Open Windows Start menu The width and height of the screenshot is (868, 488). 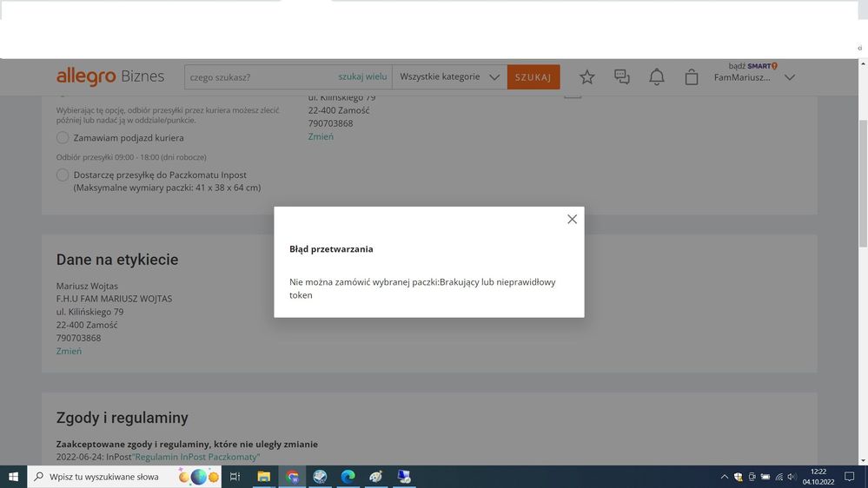14,477
